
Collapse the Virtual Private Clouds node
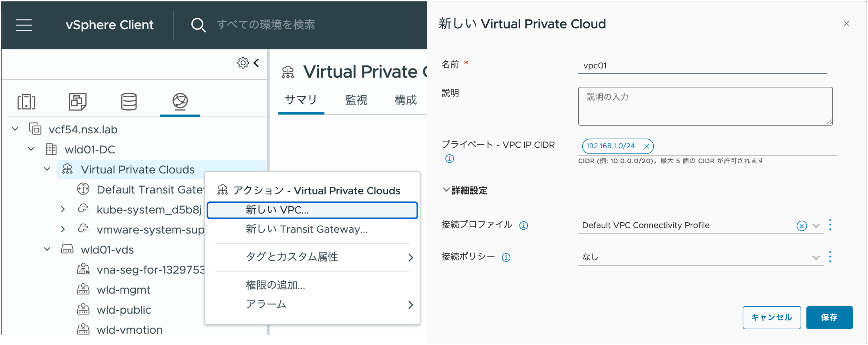[x=47, y=169]
